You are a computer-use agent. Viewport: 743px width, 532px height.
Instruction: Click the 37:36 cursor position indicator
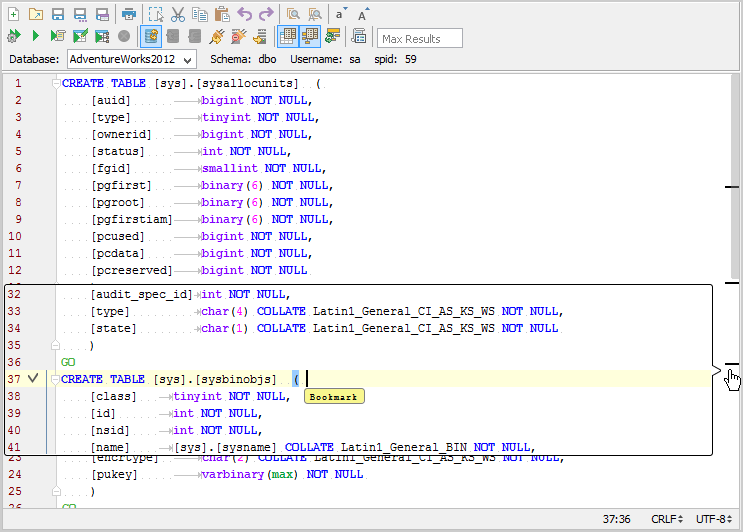(616, 519)
